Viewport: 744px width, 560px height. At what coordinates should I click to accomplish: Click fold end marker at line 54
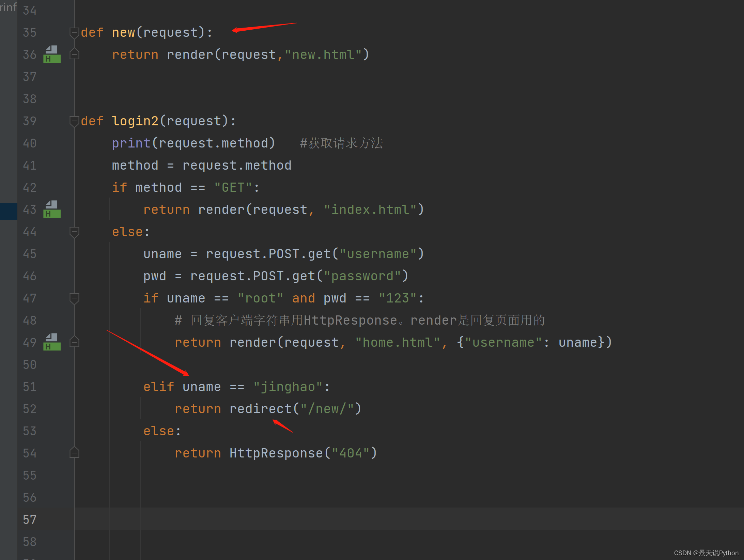[x=74, y=453]
